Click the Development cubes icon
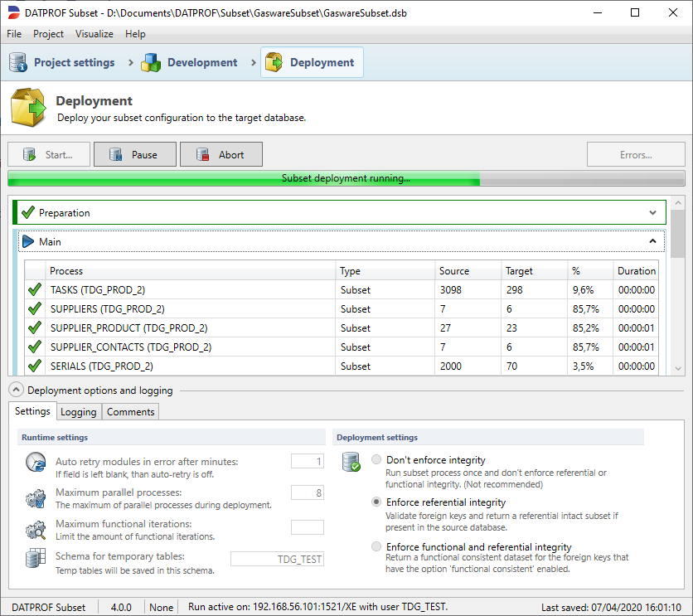The image size is (693, 616). point(151,62)
